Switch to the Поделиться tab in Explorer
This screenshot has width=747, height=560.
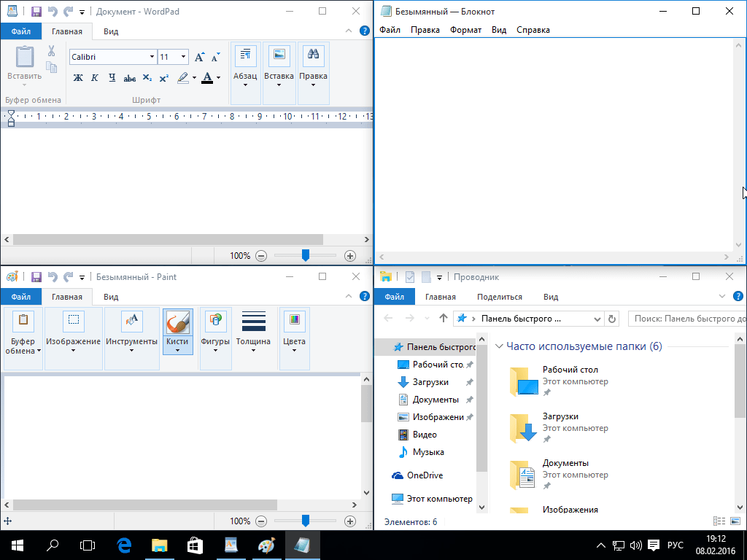[499, 297]
